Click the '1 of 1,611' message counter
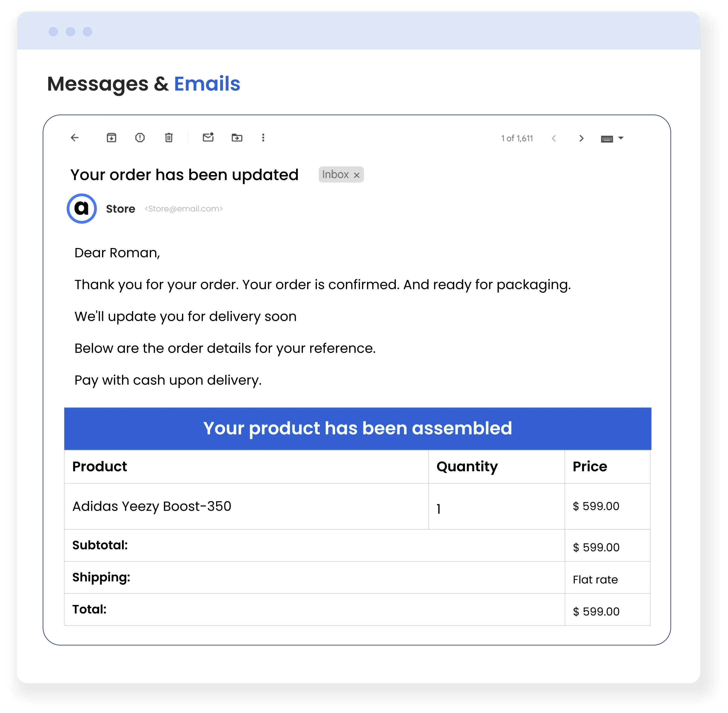This screenshot has width=728, height=713. tap(517, 139)
